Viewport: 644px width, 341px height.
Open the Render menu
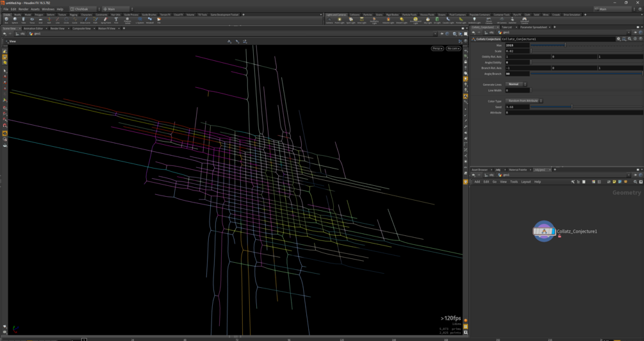pyautogui.click(x=23, y=9)
